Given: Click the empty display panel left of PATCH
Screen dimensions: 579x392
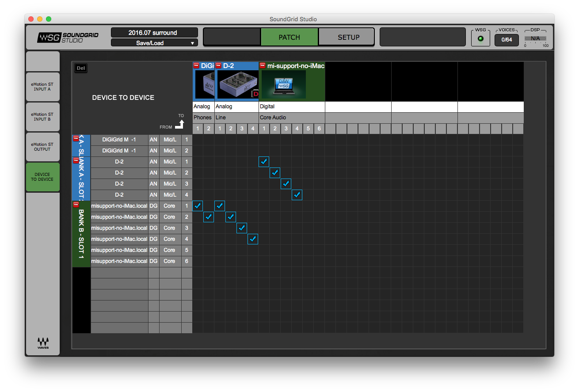Looking at the screenshot, I should [232, 37].
